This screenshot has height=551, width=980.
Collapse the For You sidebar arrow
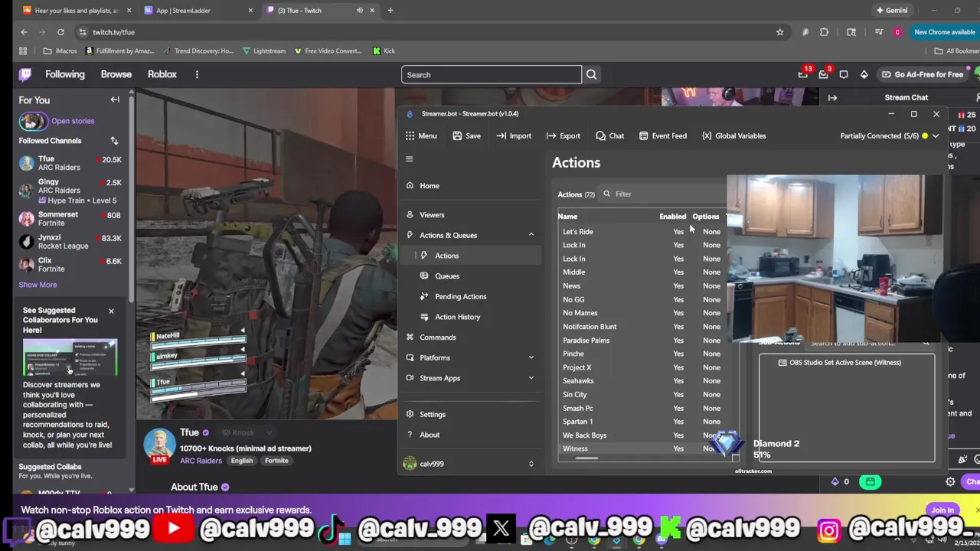pos(115,99)
